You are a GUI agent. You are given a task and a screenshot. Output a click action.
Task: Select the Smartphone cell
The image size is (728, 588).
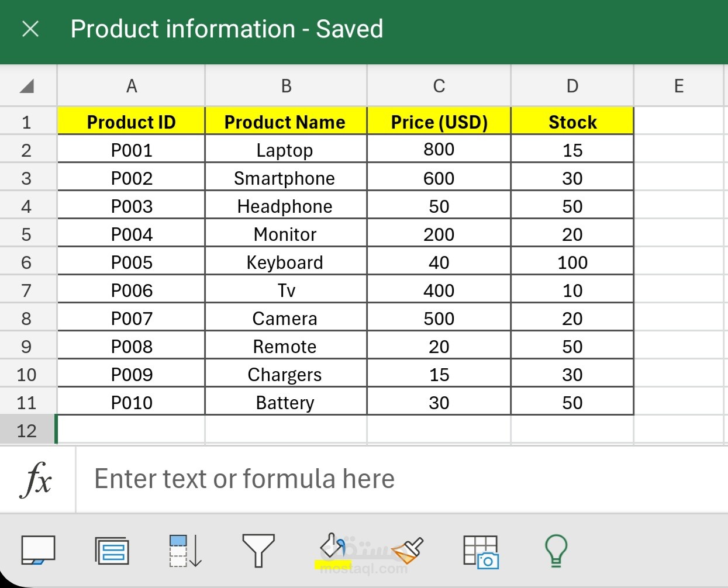coord(285,178)
